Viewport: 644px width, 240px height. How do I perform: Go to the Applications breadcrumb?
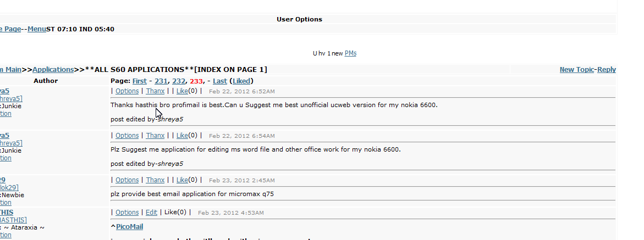53,69
